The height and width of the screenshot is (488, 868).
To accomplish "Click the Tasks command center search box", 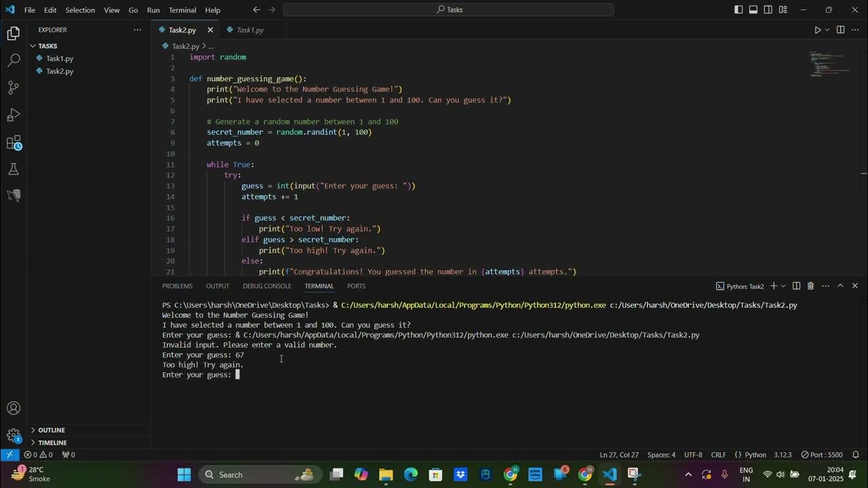I will pyautogui.click(x=448, y=9).
